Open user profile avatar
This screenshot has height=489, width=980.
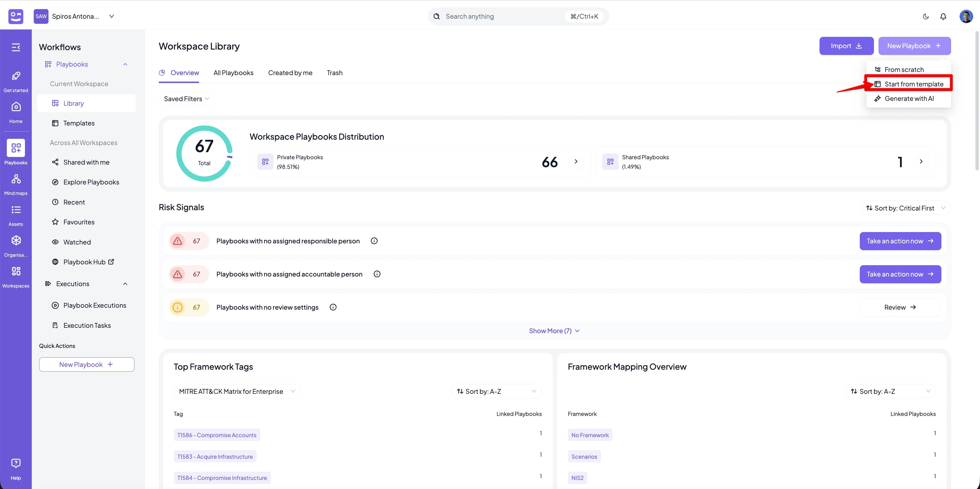[x=966, y=16]
